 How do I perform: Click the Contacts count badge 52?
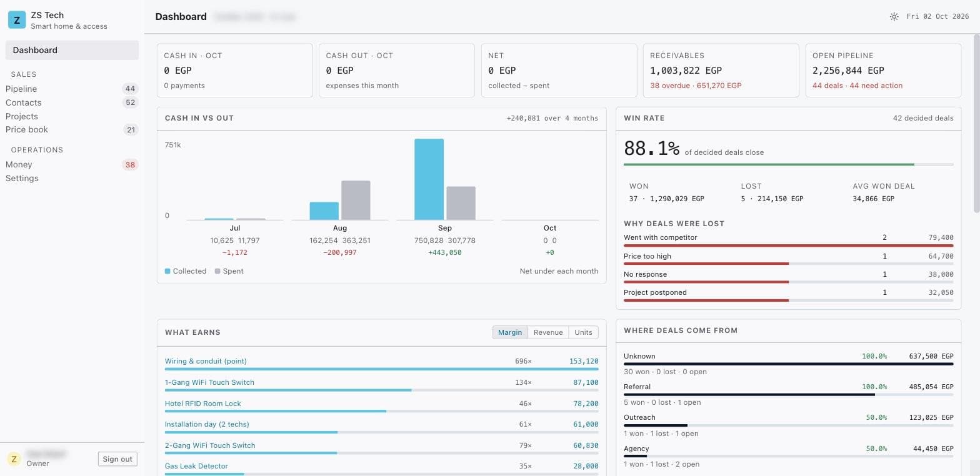tap(130, 102)
